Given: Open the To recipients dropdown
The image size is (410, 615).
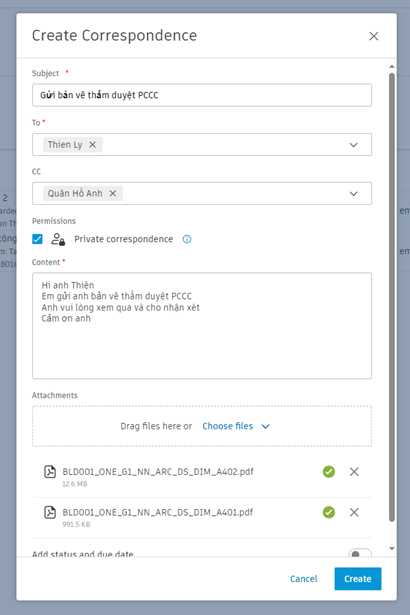Looking at the screenshot, I should click(x=354, y=145).
